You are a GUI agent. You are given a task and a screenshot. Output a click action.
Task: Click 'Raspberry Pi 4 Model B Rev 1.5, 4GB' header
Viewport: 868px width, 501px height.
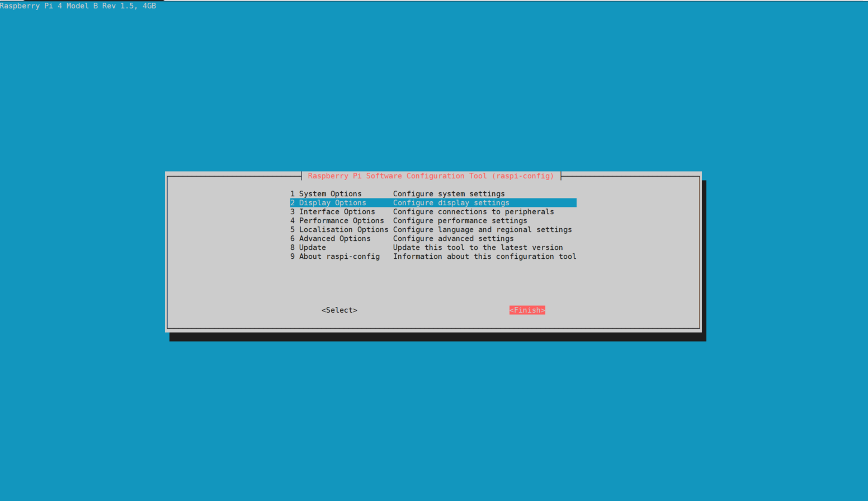point(78,6)
